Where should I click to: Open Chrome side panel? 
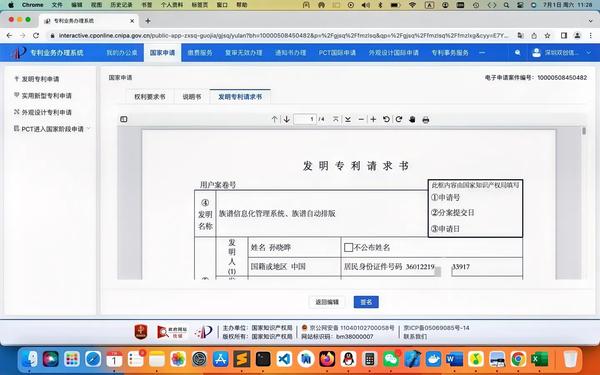click(x=564, y=36)
